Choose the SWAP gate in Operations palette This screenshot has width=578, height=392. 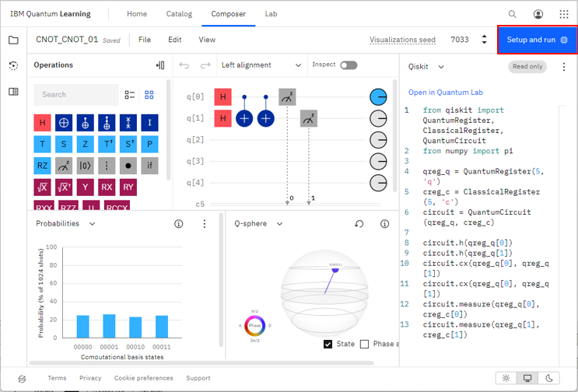(128, 123)
